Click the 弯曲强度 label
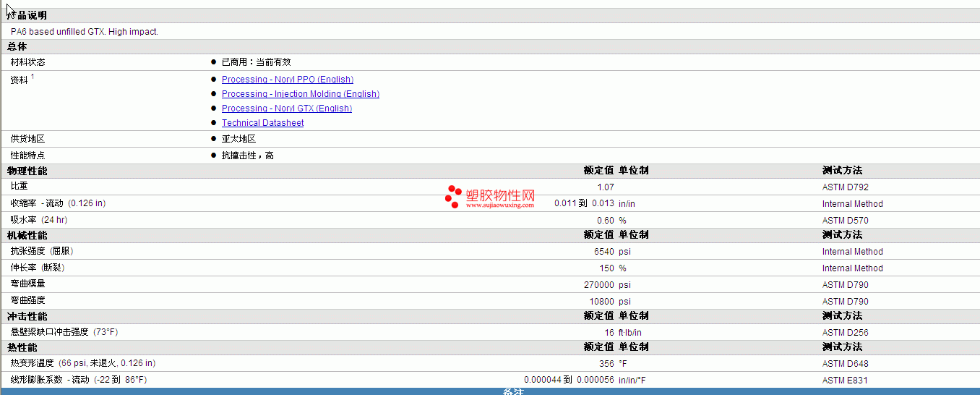This screenshot has height=395, width=980. 28,300
